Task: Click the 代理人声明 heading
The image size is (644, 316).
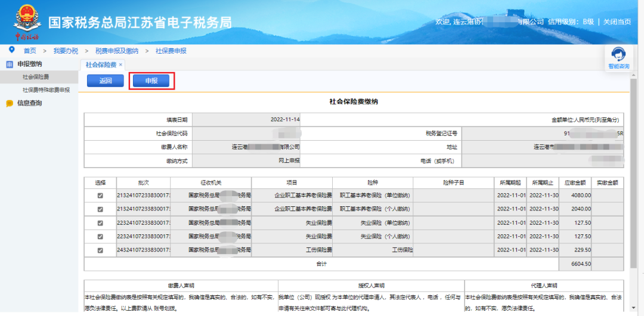Action: pos(544,286)
